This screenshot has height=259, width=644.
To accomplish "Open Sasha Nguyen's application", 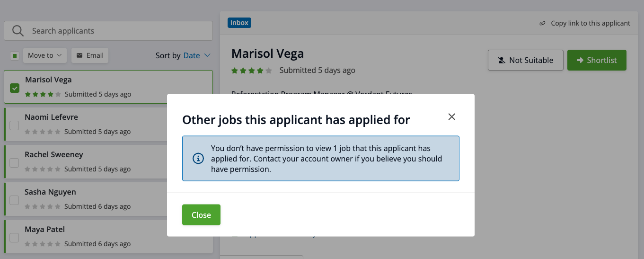I will (x=50, y=192).
